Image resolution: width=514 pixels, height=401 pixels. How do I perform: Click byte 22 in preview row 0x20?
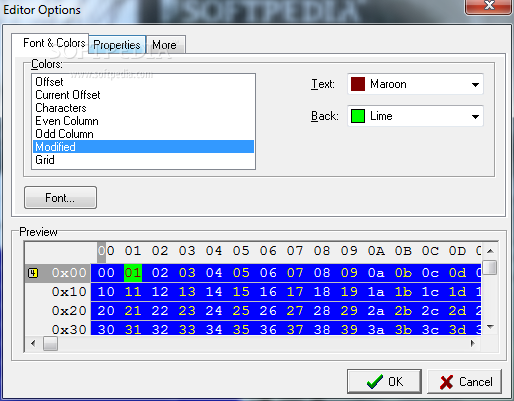[x=160, y=311]
